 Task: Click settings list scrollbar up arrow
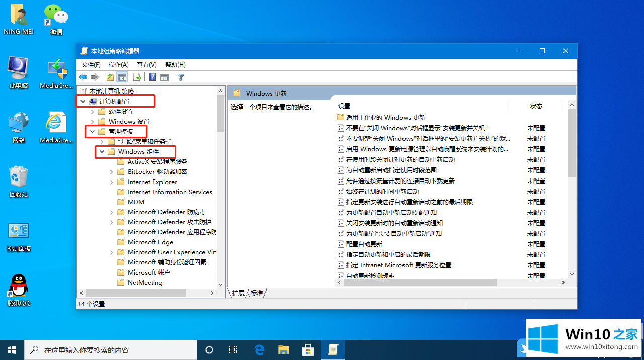coord(572,104)
